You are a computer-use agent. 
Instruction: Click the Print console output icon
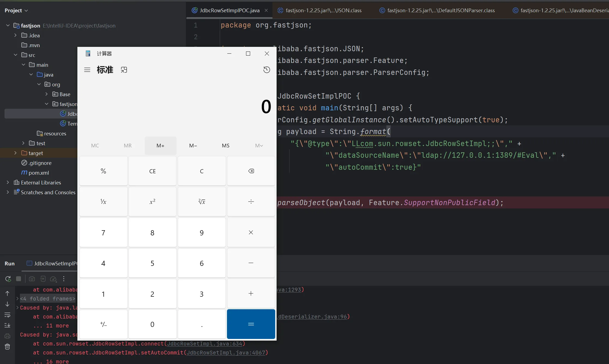[7, 336]
